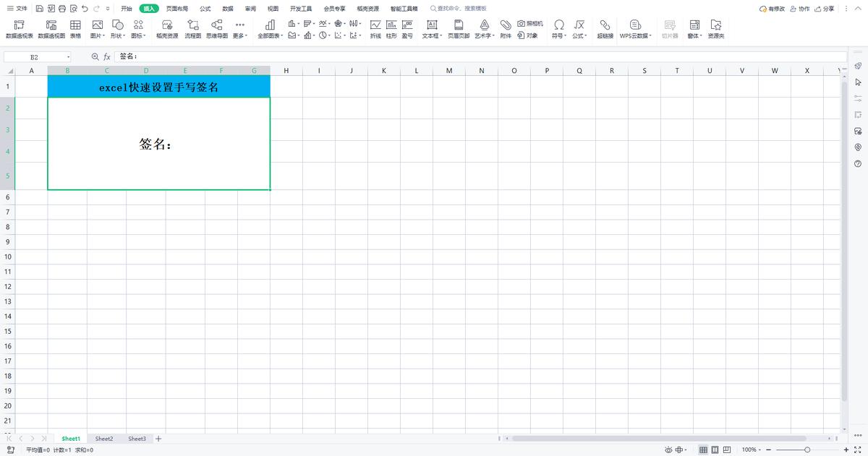Image resolution: width=868 pixels, height=456 pixels.
Task: Click the print icon in quick access toolbar
Action: 61,9
